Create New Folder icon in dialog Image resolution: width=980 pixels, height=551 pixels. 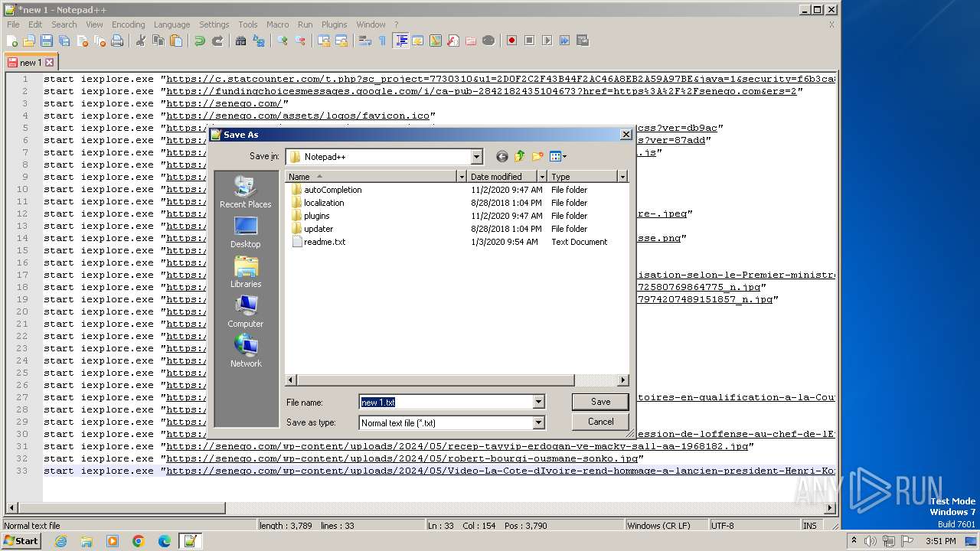pos(537,156)
